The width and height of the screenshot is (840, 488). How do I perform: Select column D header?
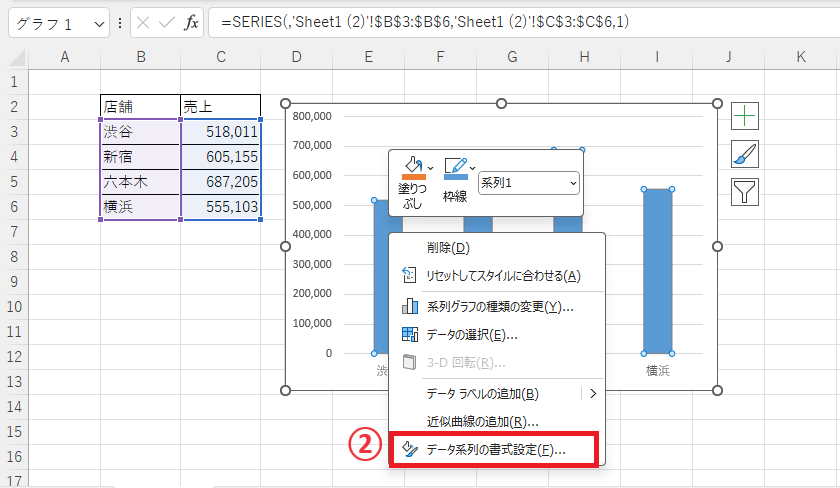296,57
